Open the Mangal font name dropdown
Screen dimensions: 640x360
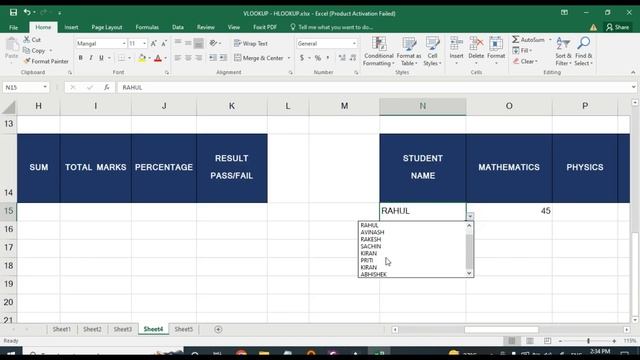[124, 43]
